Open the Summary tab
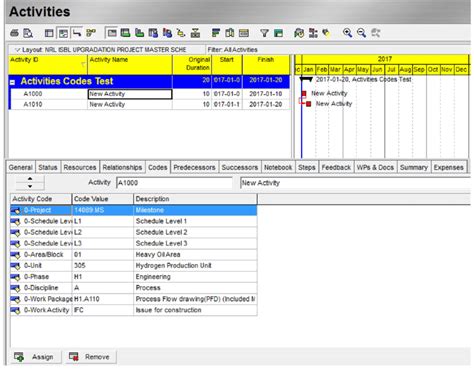This screenshot has width=474, height=373. pos(414,167)
